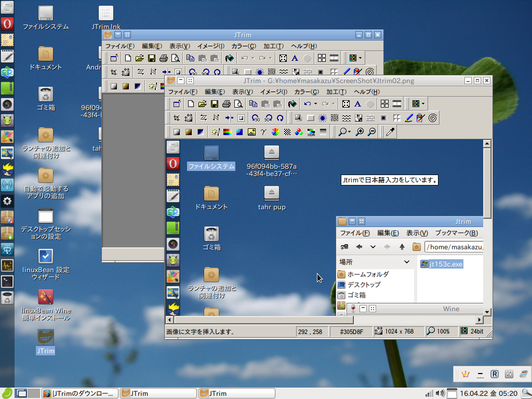
Task: Open an image with the folder toolbar icon
Action: (x=201, y=103)
